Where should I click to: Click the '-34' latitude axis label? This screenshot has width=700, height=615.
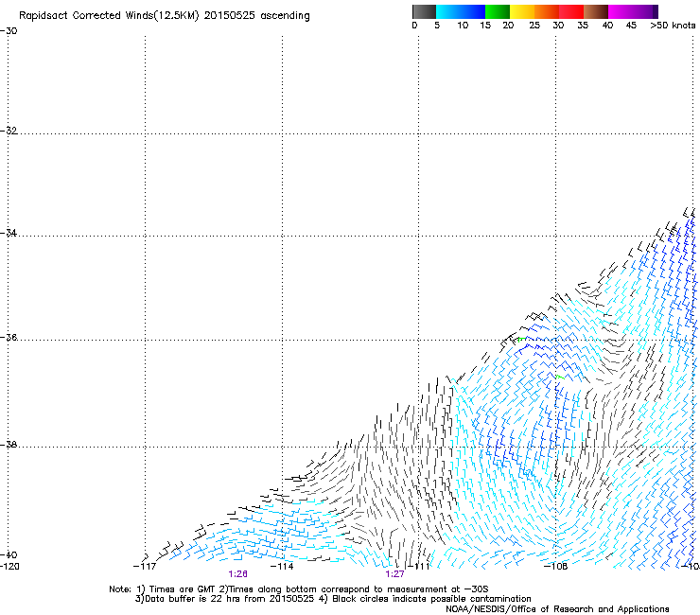(x=9, y=233)
